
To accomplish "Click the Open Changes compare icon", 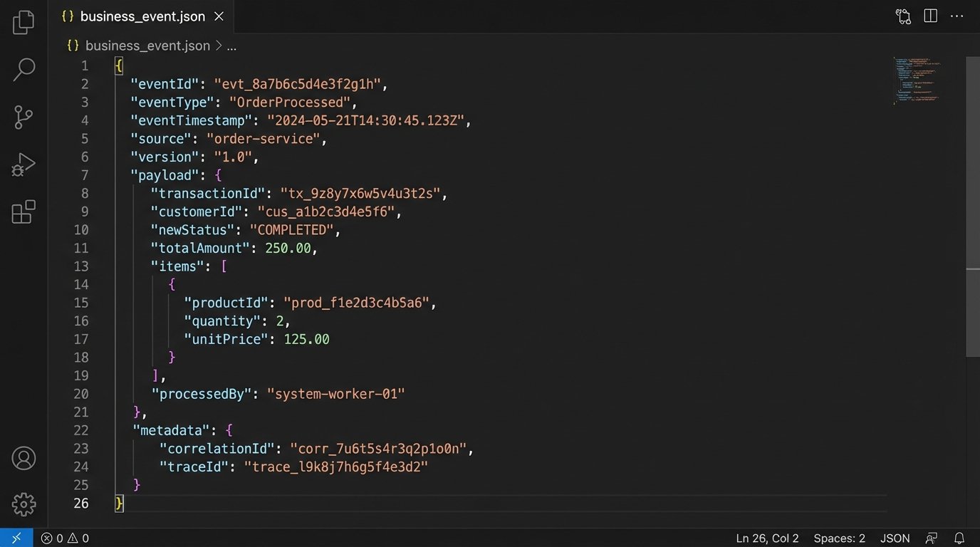I will click(903, 16).
